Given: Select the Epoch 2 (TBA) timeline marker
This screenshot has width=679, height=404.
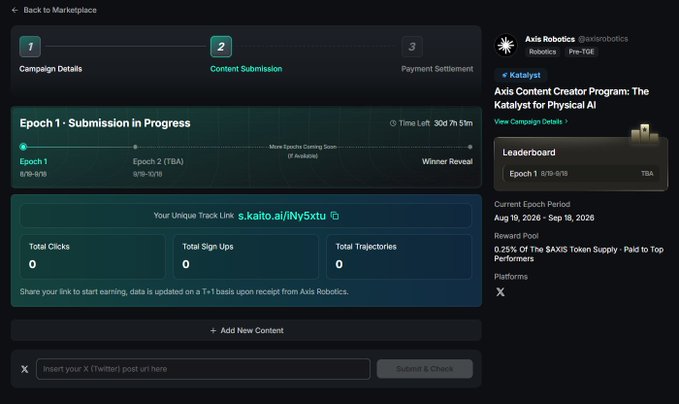Looking at the screenshot, I should point(135,147).
